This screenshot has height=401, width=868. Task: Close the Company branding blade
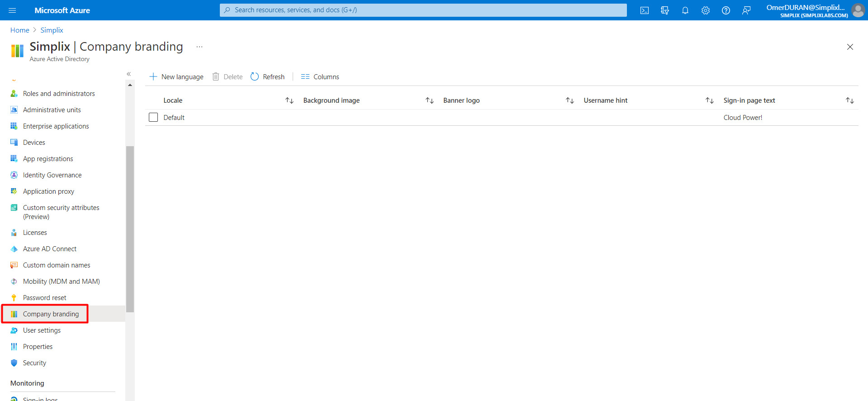[850, 47]
